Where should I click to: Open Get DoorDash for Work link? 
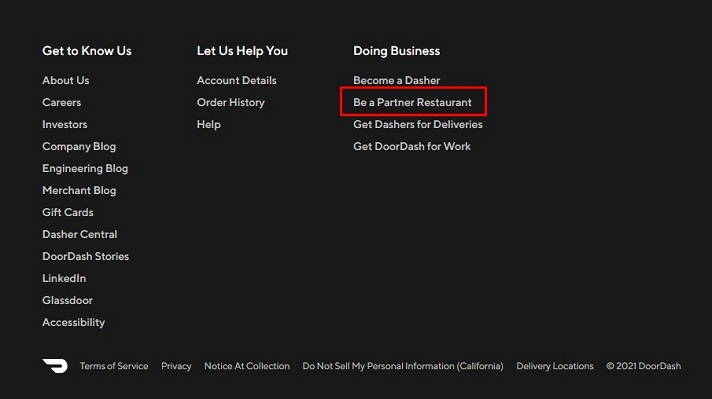(x=412, y=146)
